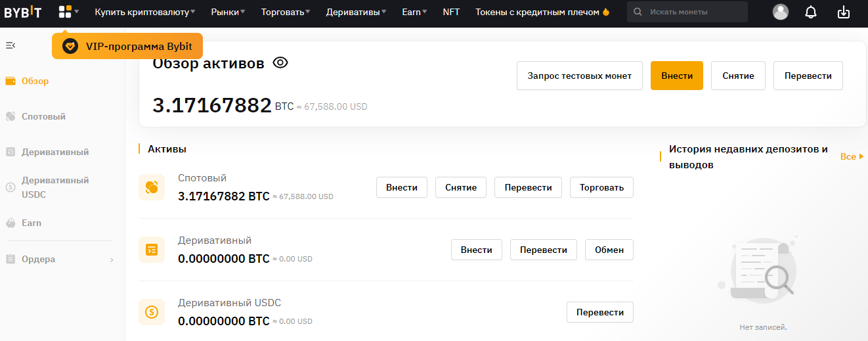Click the Earn piggy bank sidebar icon
This screenshot has height=341, width=868.
[11, 223]
